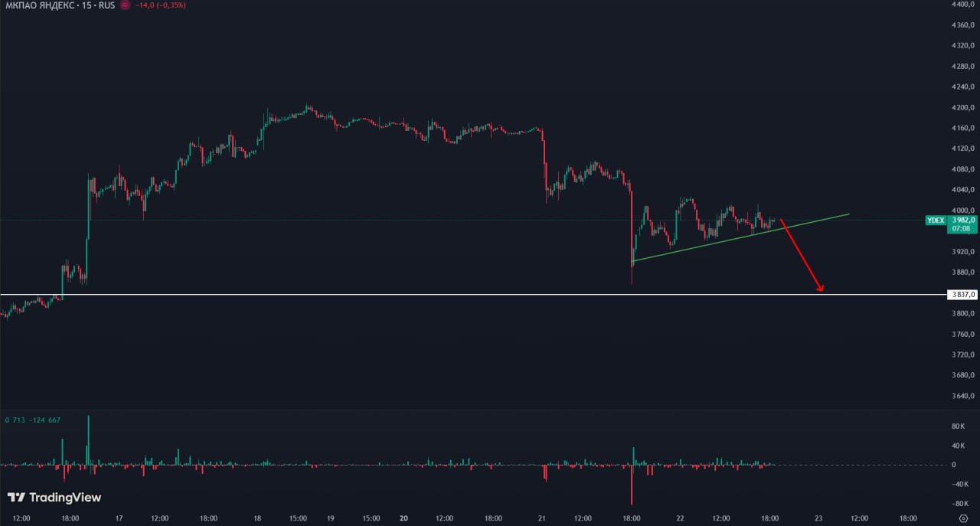The height and width of the screenshot is (526, 980).
Task: Click the red arrowhead pointing at support
Action: pyautogui.click(x=820, y=289)
